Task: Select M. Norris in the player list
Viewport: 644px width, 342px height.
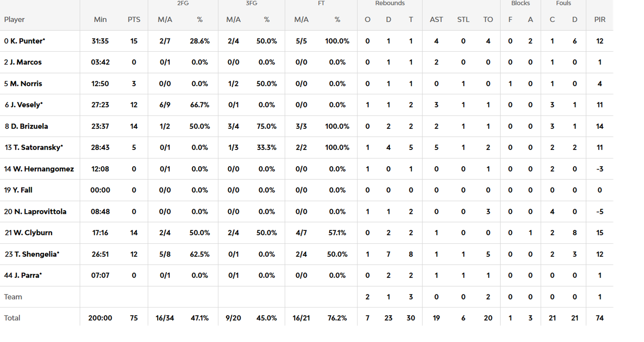Action: point(26,84)
